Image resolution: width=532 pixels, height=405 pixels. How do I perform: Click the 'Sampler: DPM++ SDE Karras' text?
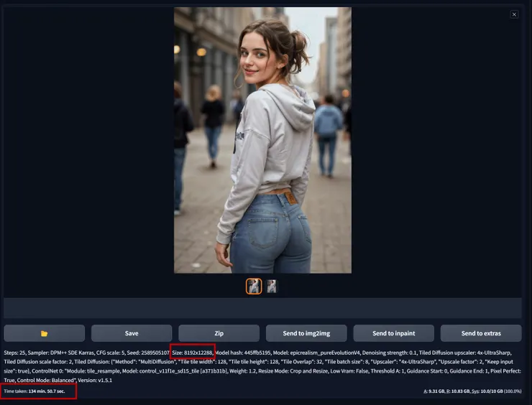click(60, 353)
